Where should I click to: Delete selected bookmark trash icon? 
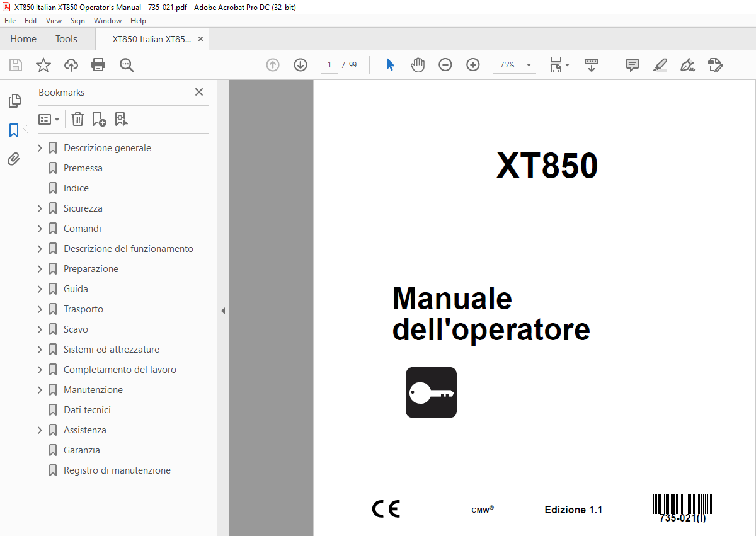point(77,119)
